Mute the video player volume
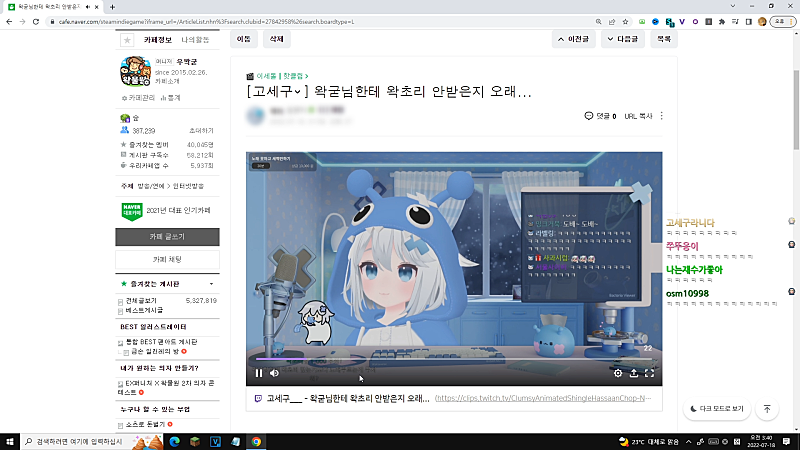The width and height of the screenshot is (800, 450). coord(274,373)
